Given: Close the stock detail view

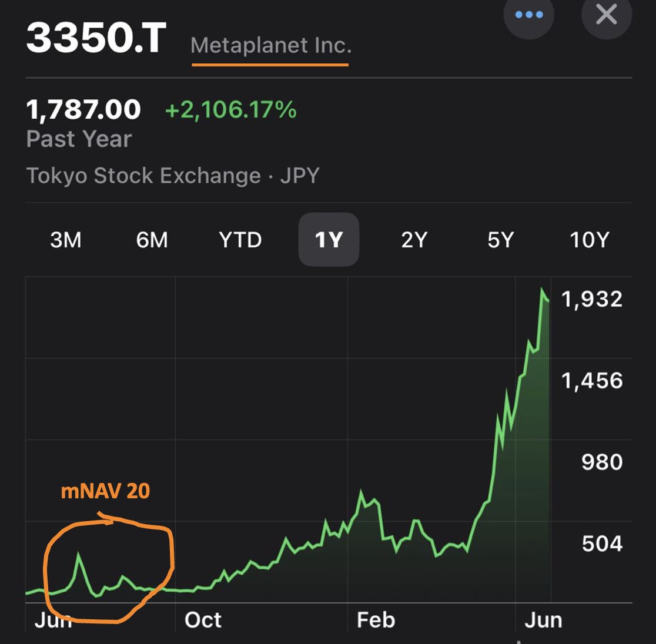Looking at the screenshot, I should pos(606,15).
